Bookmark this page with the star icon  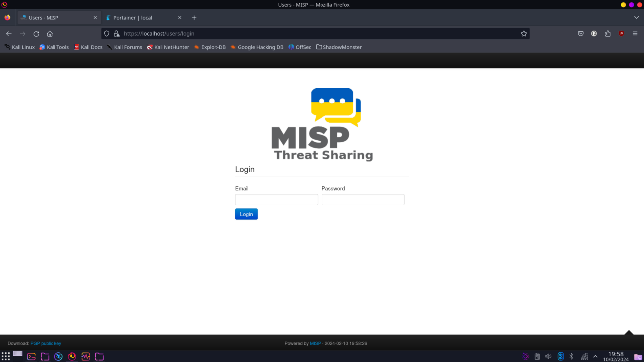tap(524, 33)
